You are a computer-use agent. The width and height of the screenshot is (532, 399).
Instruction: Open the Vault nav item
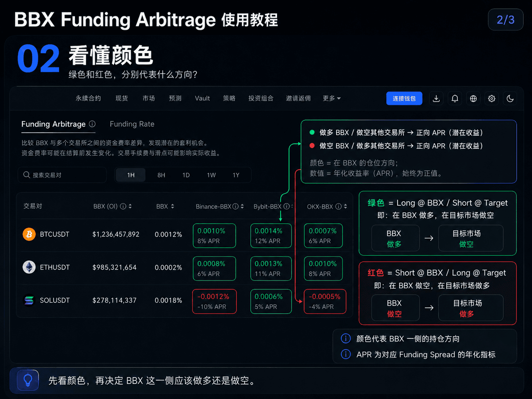[x=202, y=98]
